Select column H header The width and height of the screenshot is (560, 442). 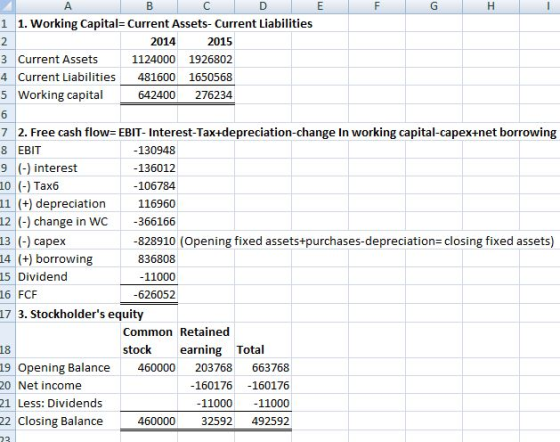click(491, 6)
